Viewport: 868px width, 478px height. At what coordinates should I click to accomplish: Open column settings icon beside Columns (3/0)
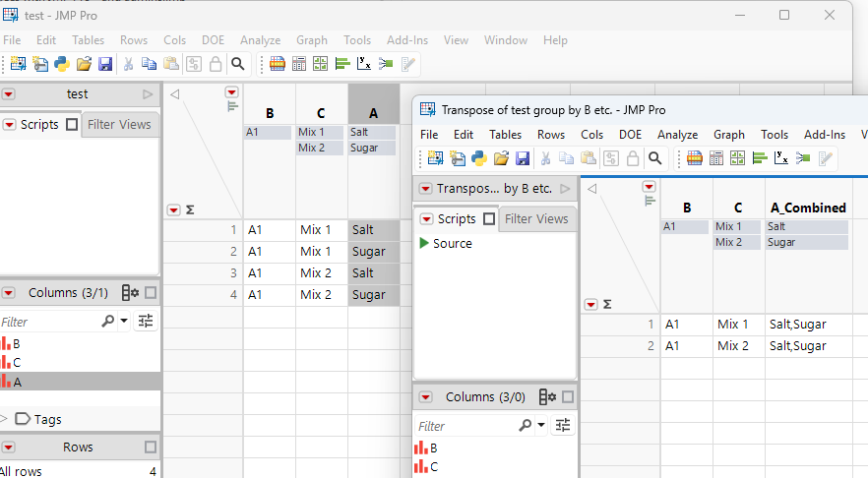(547, 396)
